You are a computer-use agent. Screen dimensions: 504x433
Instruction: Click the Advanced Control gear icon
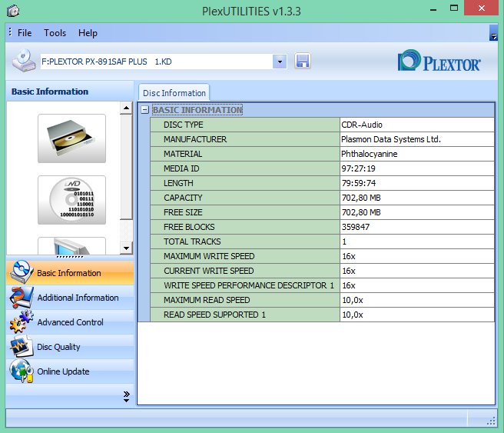click(21, 322)
